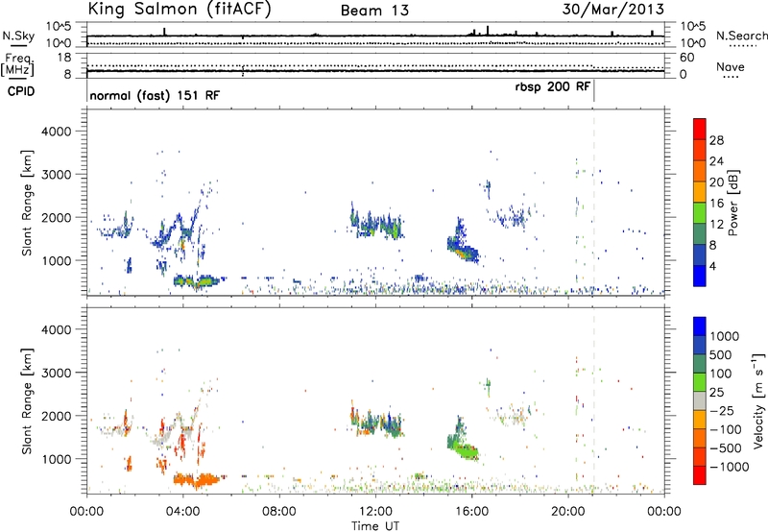Click the '04:00' time tick label

(x=182, y=512)
